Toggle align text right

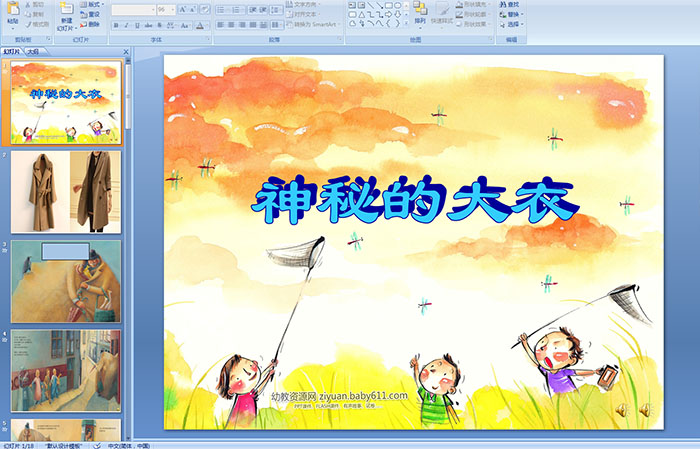(242, 25)
